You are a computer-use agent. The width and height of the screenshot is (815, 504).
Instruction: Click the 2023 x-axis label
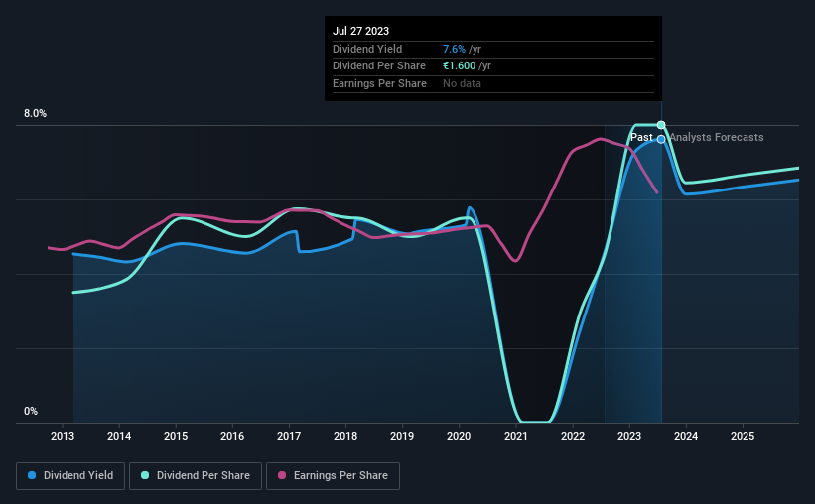[x=629, y=436]
